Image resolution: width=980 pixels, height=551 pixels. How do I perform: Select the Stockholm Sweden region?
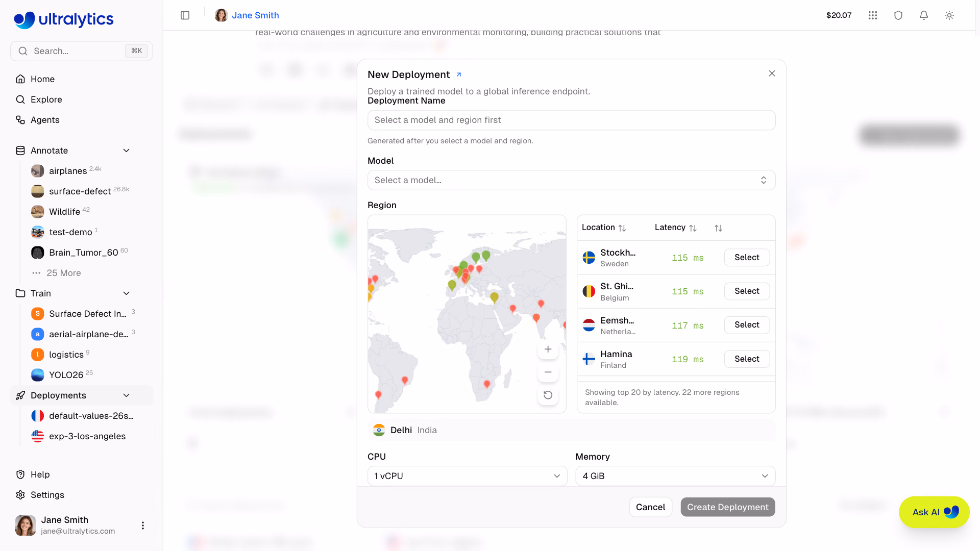(747, 258)
